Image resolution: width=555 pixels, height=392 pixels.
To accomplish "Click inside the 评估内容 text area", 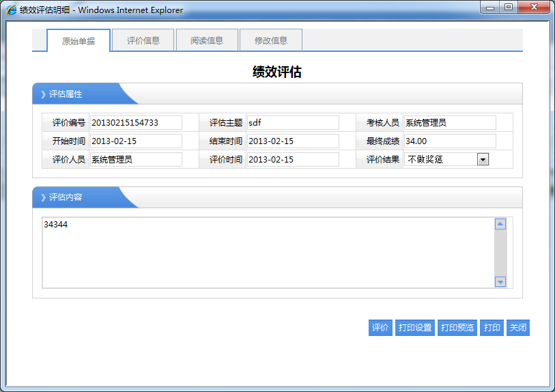I will point(266,253).
